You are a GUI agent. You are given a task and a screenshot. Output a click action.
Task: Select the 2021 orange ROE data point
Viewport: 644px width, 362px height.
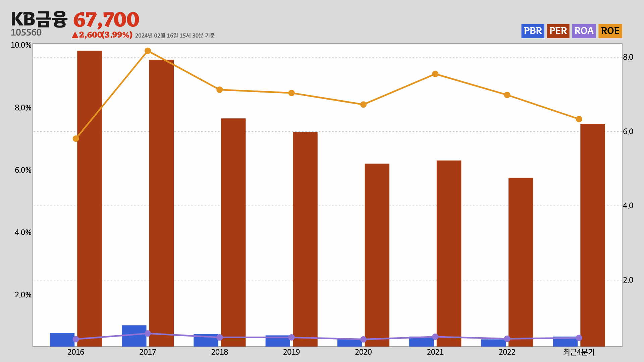(x=435, y=74)
